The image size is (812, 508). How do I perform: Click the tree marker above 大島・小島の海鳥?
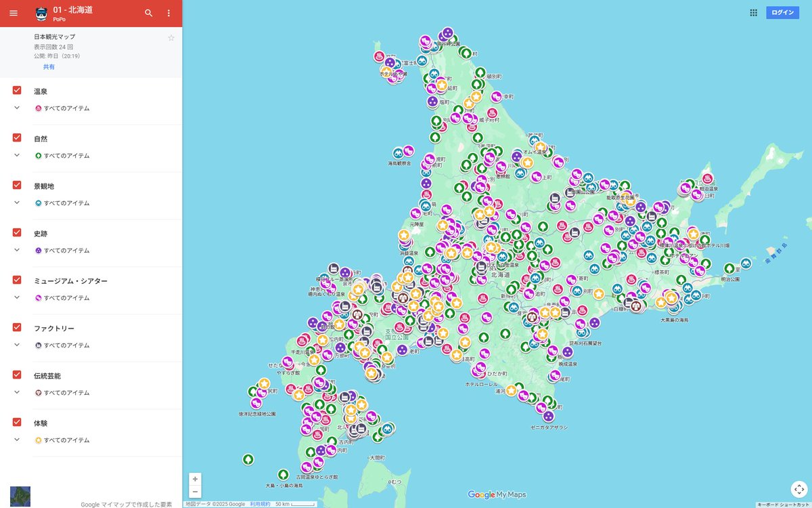pos(283,475)
